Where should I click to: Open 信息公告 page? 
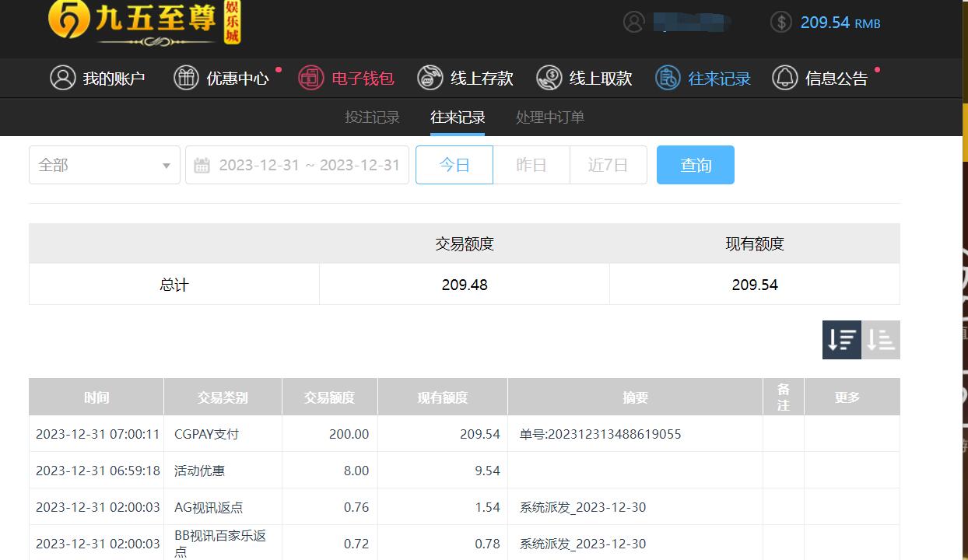[836, 79]
